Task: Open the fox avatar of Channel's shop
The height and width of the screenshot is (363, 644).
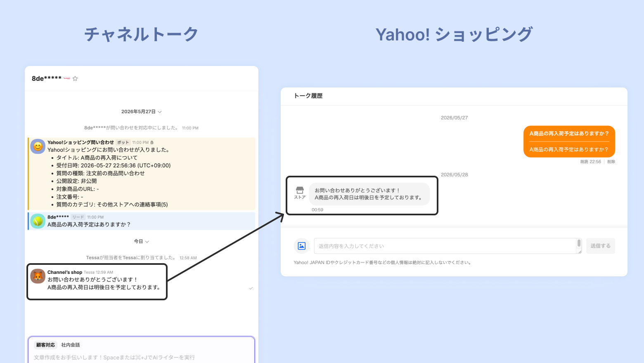Action: 38,276
